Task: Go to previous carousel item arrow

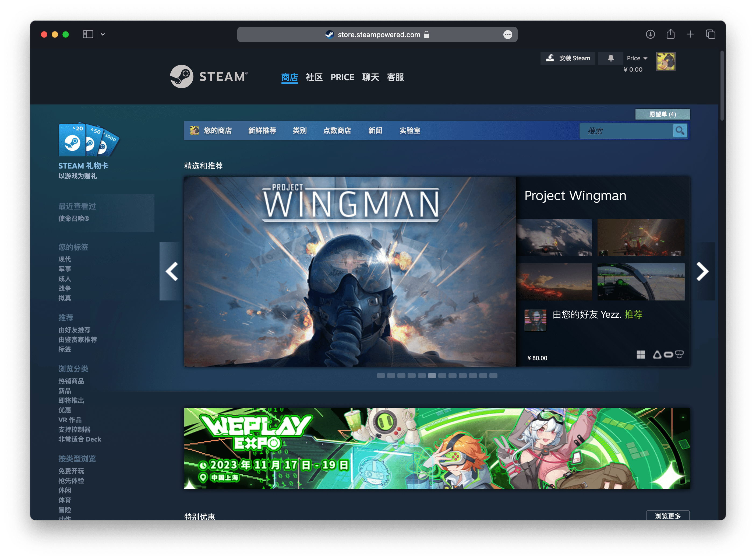Action: [171, 271]
